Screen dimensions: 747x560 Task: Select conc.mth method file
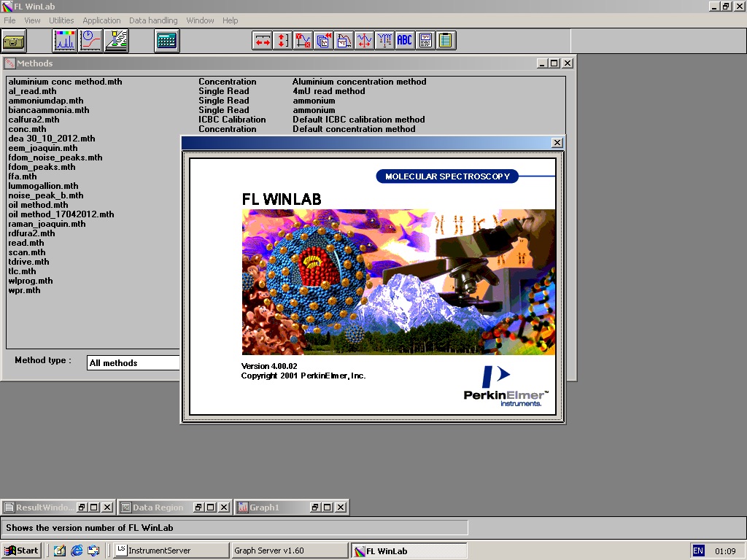click(x=27, y=130)
